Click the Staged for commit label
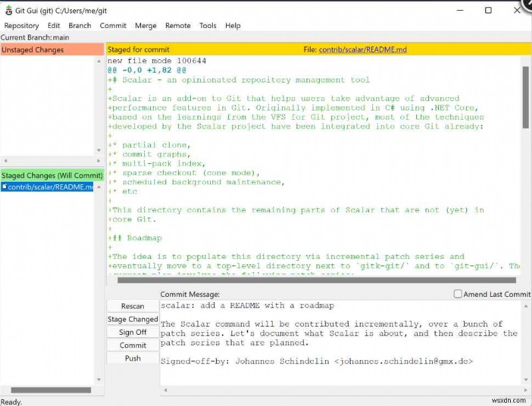 pyautogui.click(x=138, y=49)
